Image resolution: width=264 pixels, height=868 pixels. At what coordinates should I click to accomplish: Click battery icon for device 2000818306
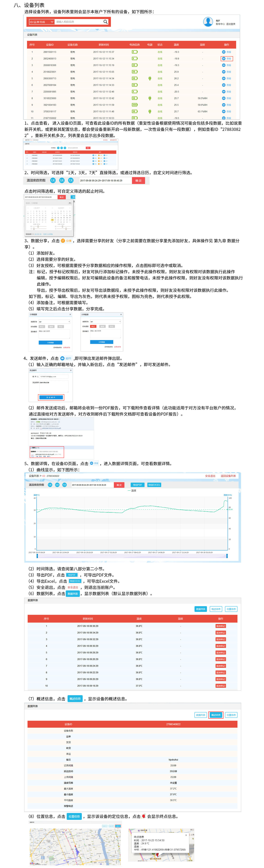(135, 65)
